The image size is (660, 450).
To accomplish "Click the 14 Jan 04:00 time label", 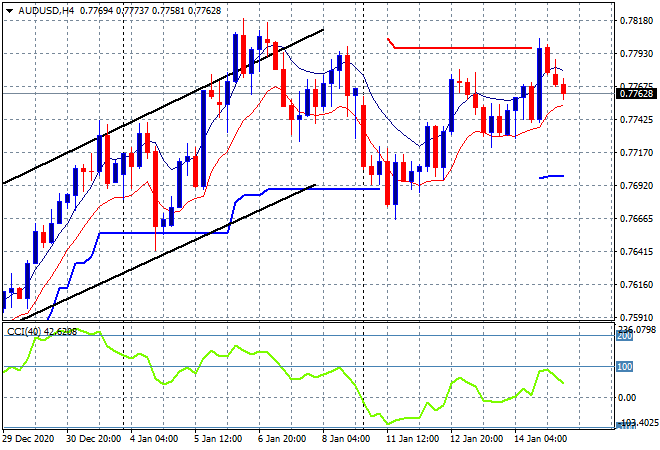I will pos(540,439).
